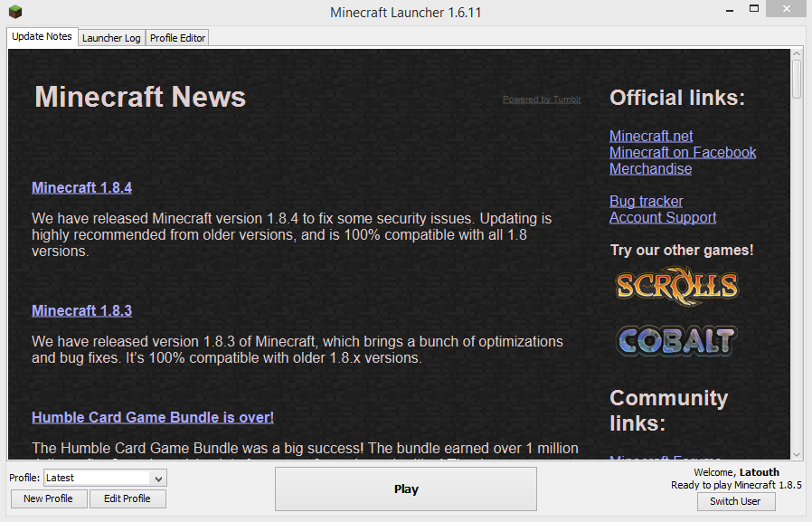Open the Minecraft 1.8.4 news post
Screen dimensions: 812x522
81,187
